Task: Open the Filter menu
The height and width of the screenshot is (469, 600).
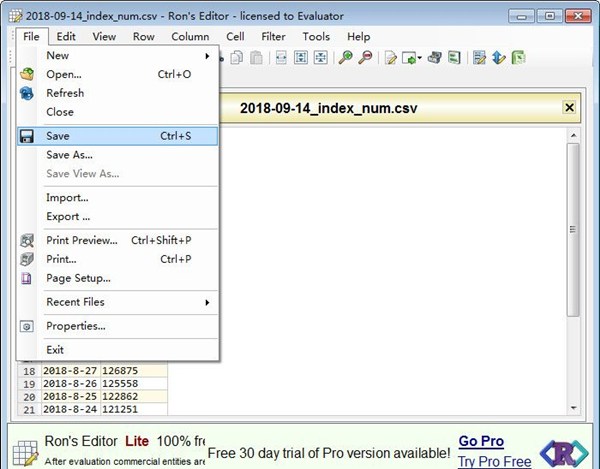Action: [273, 37]
